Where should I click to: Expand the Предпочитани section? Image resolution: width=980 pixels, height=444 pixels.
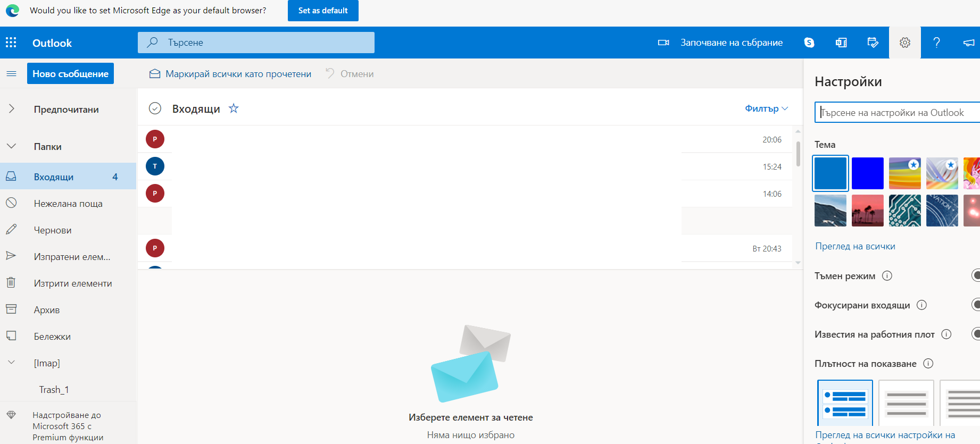click(11, 109)
